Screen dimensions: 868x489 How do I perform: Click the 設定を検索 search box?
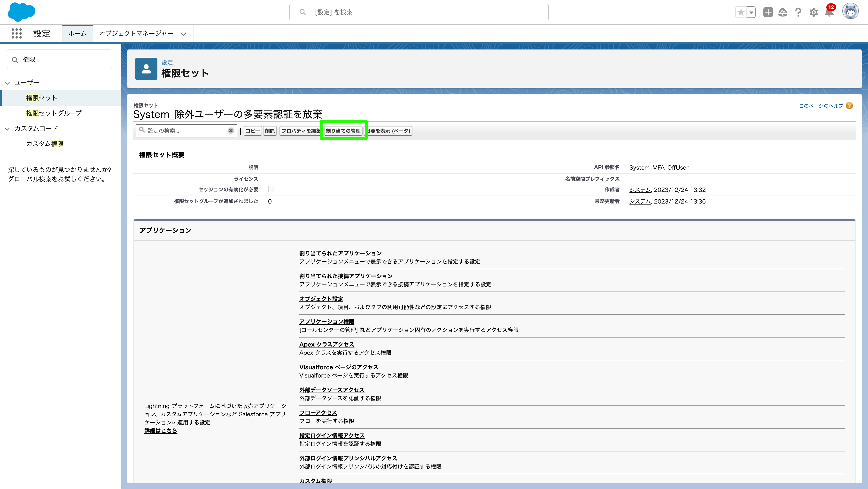(x=418, y=12)
